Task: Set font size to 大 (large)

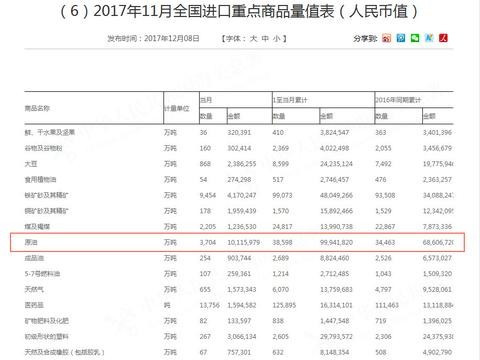Action: 254,39
